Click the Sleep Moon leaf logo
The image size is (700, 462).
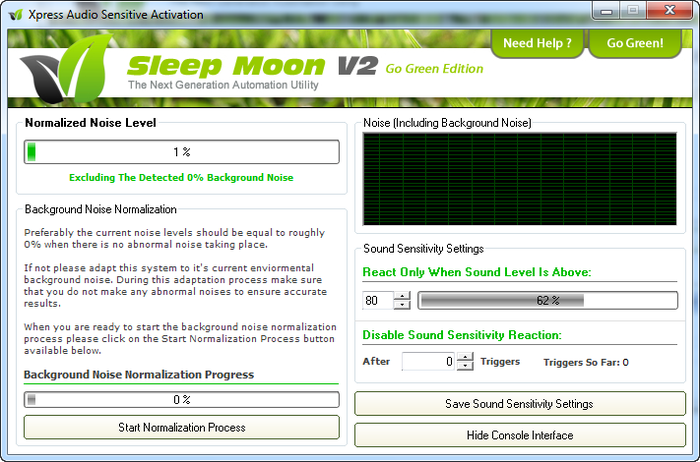[66, 68]
